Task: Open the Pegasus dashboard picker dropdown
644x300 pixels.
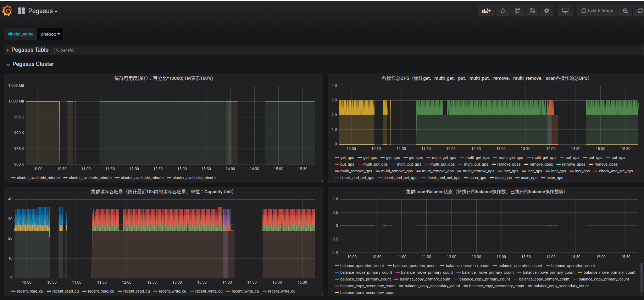Action: [x=42, y=11]
